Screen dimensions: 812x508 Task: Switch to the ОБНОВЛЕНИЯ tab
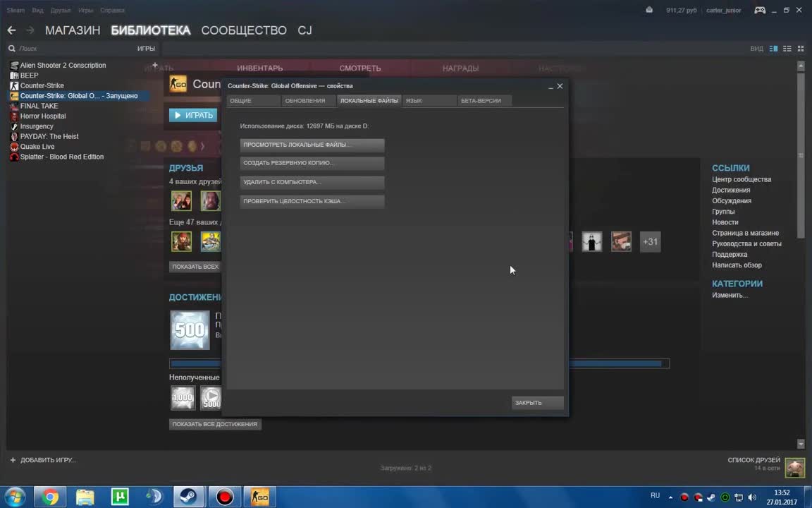point(305,101)
